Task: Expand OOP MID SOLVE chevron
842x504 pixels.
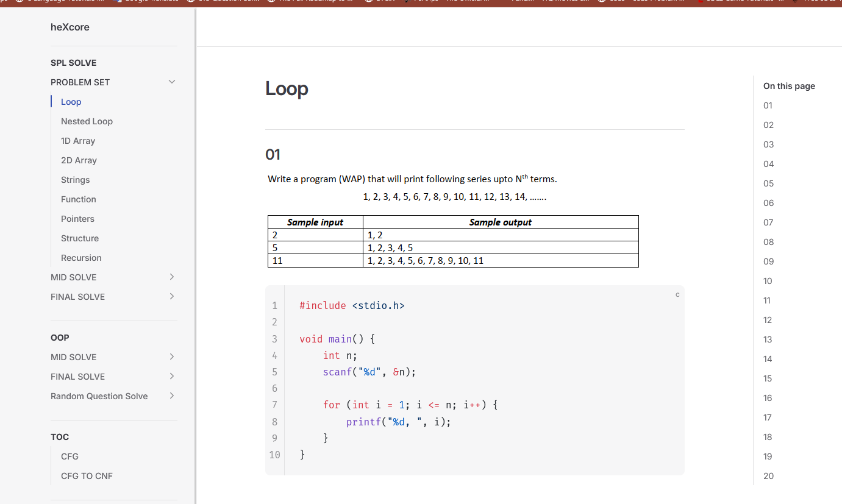Action: click(x=172, y=357)
